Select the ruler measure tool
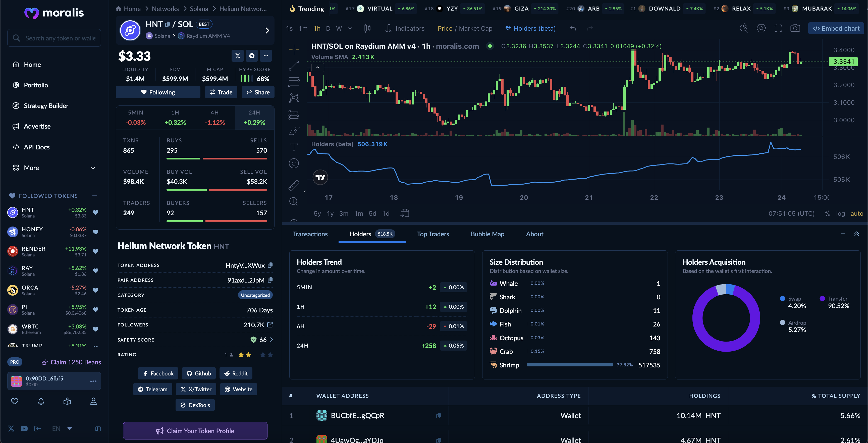 (294, 185)
